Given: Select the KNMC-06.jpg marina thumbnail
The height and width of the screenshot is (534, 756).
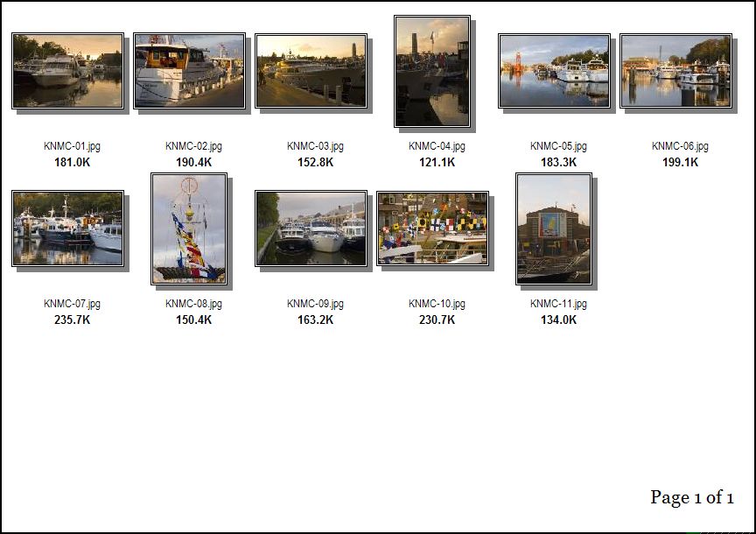Looking at the screenshot, I should 676,72.
